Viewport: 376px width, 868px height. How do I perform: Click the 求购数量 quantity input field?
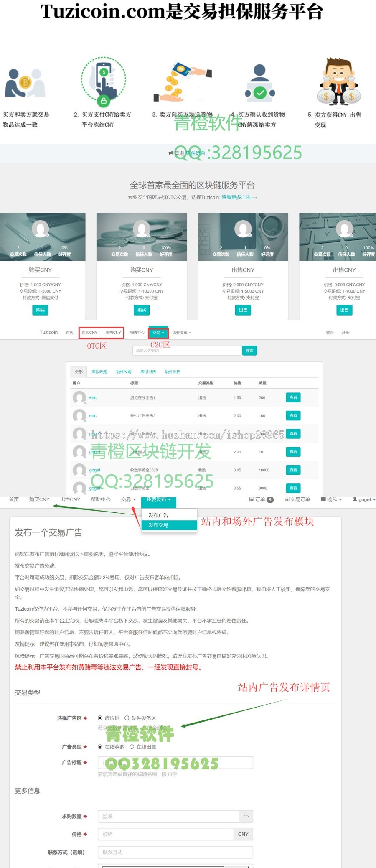pyautogui.click(x=168, y=816)
